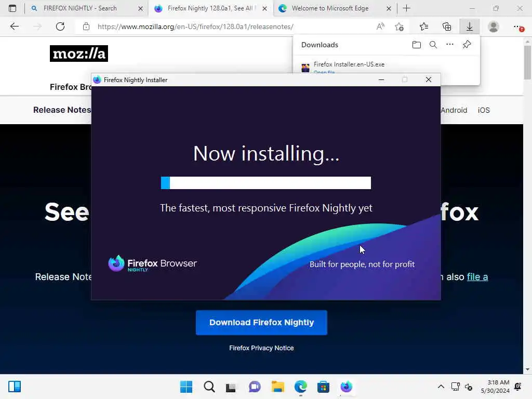This screenshot has width=532, height=399.
Task: Open clock and date in taskbar
Action: click(x=495, y=387)
